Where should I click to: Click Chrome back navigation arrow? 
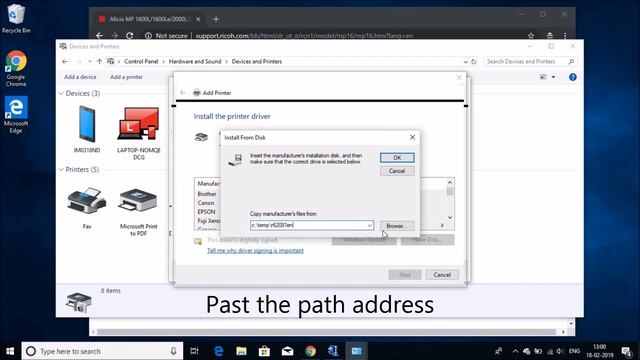(x=100, y=36)
